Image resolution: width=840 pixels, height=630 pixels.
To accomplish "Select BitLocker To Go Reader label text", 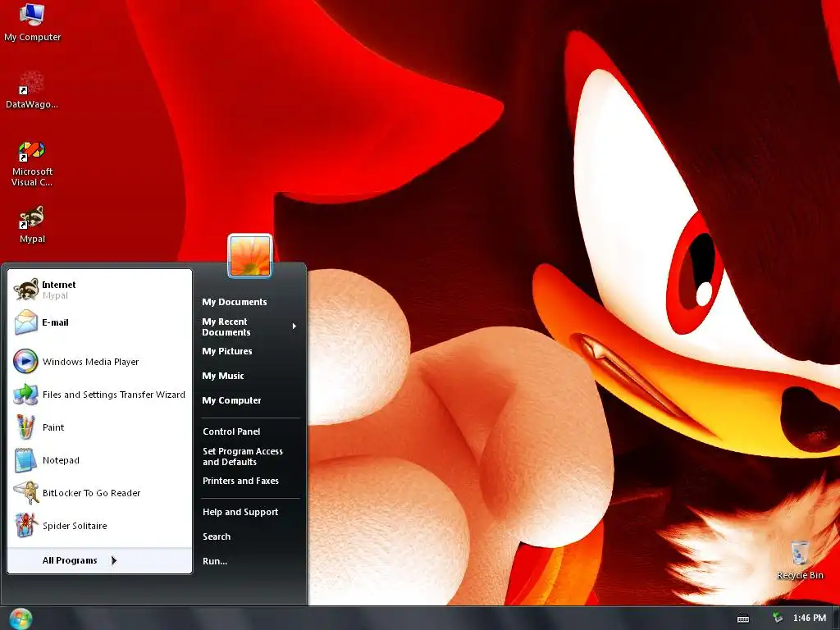I will pyautogui.click(x=91, y=493).
